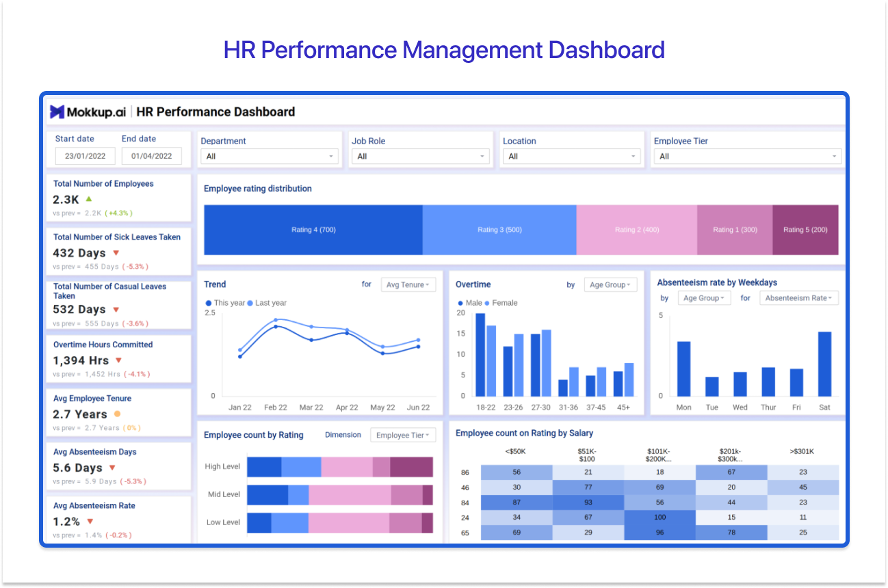
Task: Click the Start date field 23/01/2022
Action: pos(85,156)
